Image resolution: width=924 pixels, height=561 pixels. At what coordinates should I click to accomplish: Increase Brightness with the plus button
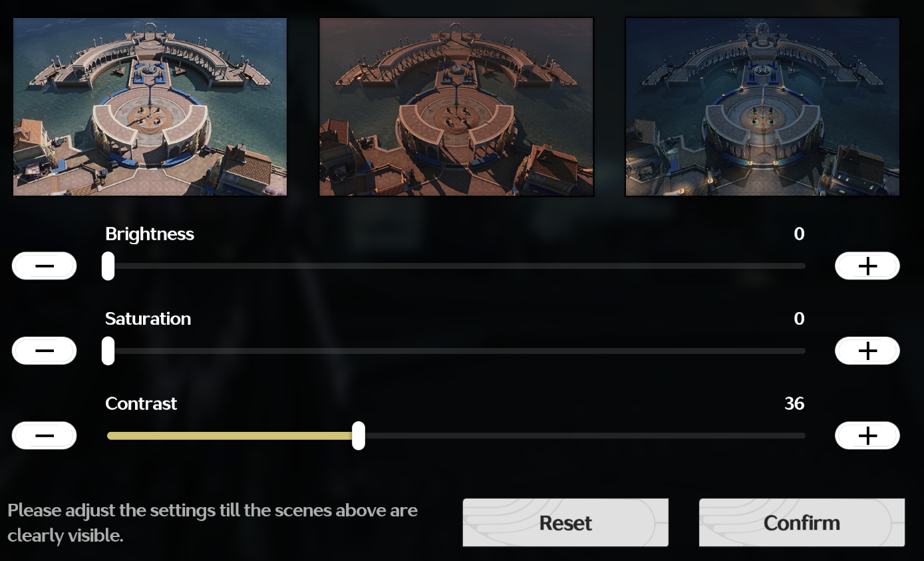pos(867,266)
